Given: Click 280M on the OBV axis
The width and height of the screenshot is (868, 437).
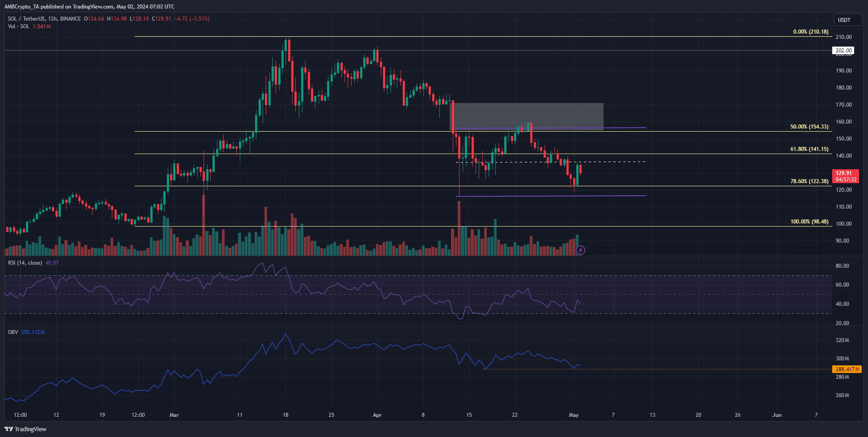Looking at the screenshot, I should pyautogui.click(x=842, y=377).
